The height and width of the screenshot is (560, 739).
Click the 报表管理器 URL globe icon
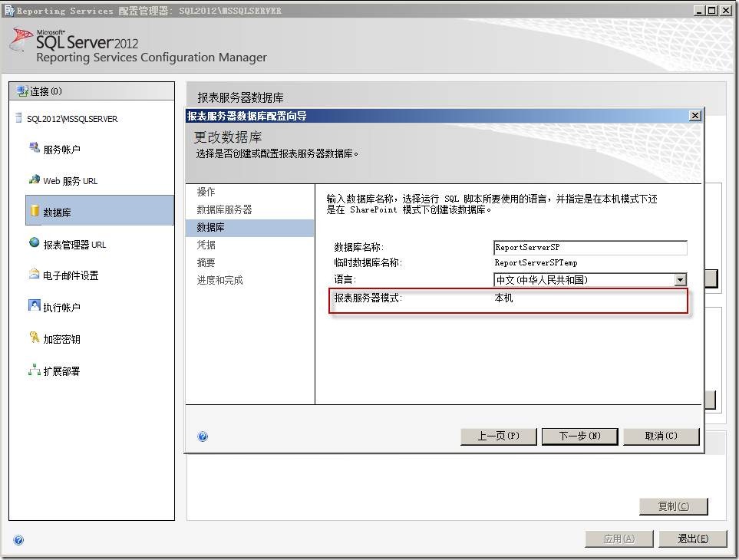[x=35, y=242]
